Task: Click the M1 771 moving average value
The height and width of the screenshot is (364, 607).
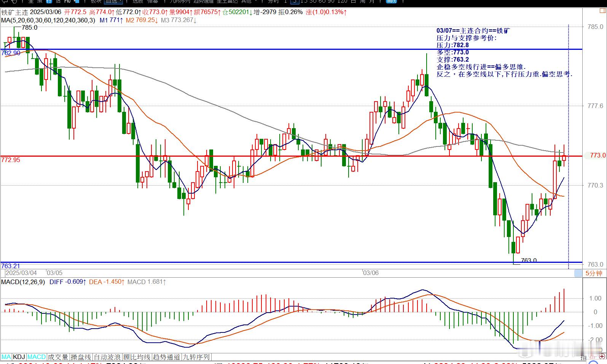Action: [x=111, y=20]
